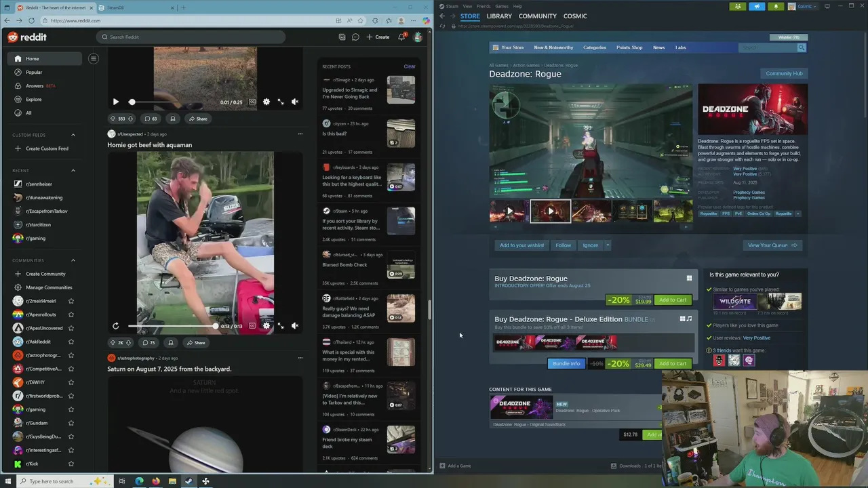This screenshot has height=488, width=868.
Task: Seek the aquaman video progress bar
Action: 172,326
